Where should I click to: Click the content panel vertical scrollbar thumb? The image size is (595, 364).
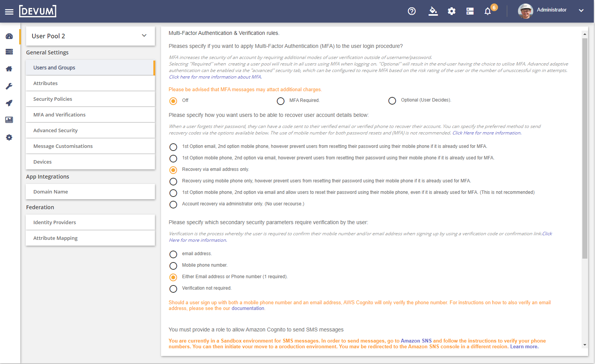pyautogui.click(x=585, y=148)
